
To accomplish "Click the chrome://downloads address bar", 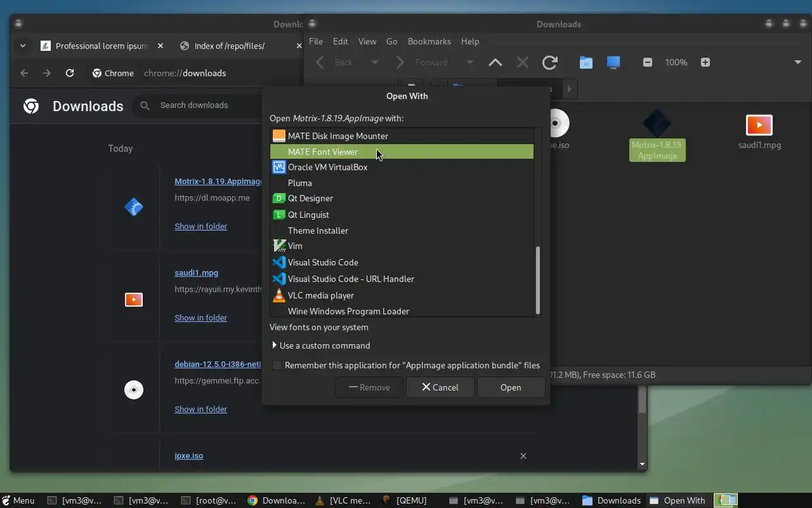I will [x=185, y=73].
